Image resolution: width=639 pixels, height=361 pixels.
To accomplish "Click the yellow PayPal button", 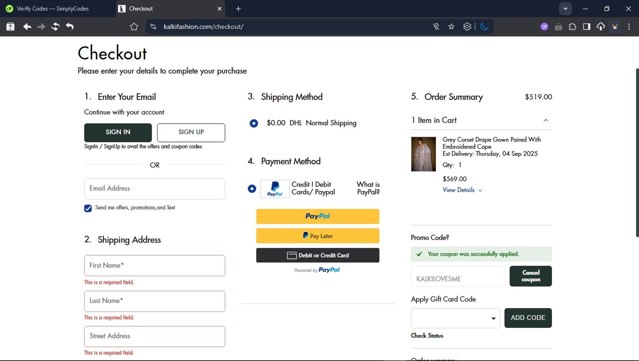I will click(x=317, y=216).
